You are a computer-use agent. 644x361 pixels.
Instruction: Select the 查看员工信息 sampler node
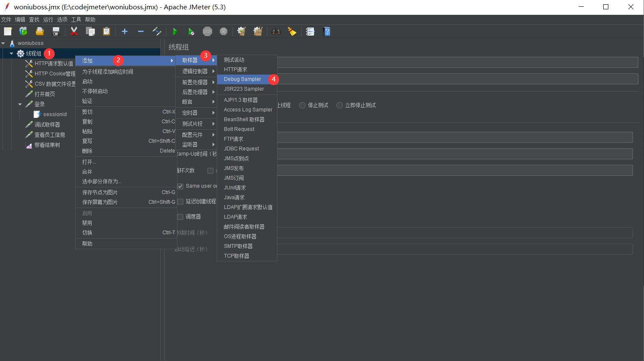coord(45,135)
